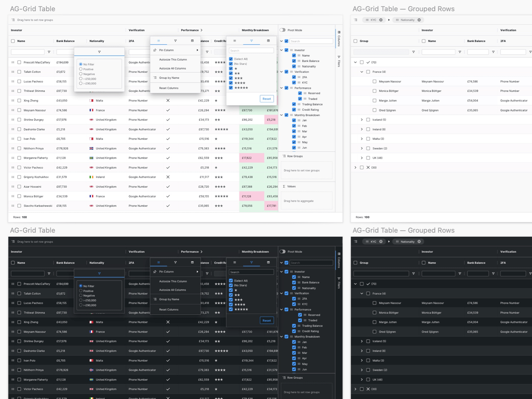This screenshot has height=399, width=532.
Task: Select the hamburger general tab in column menu
Action: pyautogui.click(x=159, y=41)
